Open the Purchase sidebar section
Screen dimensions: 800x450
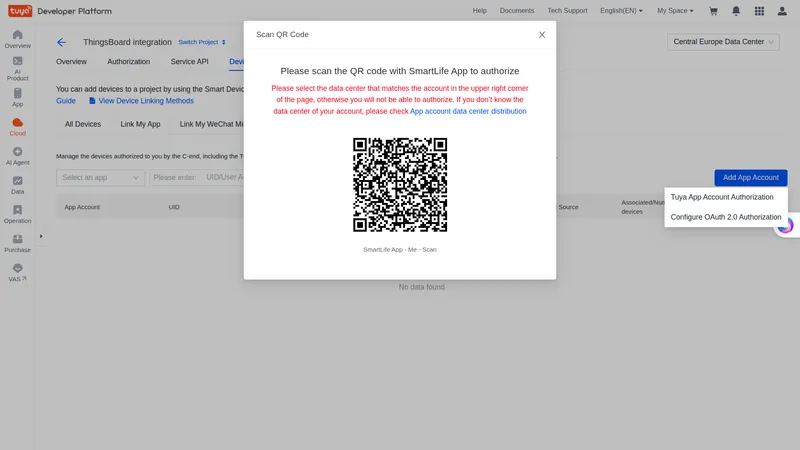click(17, 243)
